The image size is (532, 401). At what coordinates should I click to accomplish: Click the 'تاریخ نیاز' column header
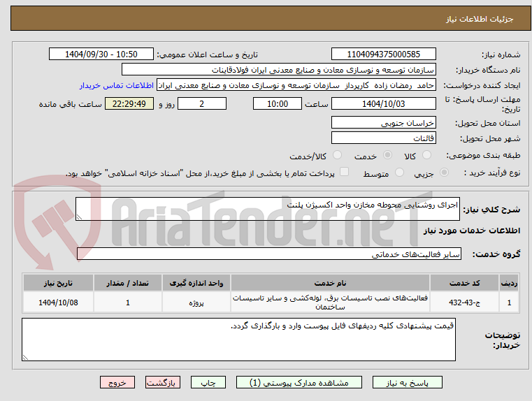coord(58,283)
